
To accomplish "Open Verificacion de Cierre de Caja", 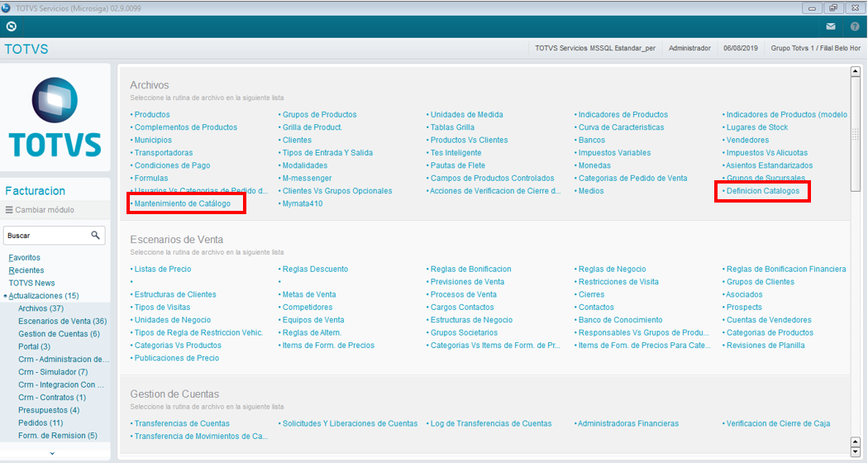I will coord(779,423).
